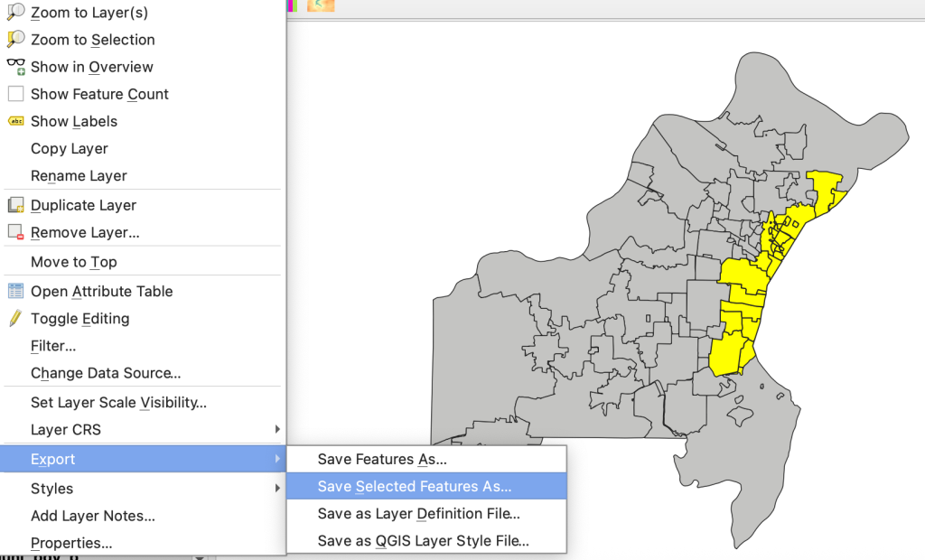Open Attribute Table via its table icon
925x560 pixels.
(15, 291)
